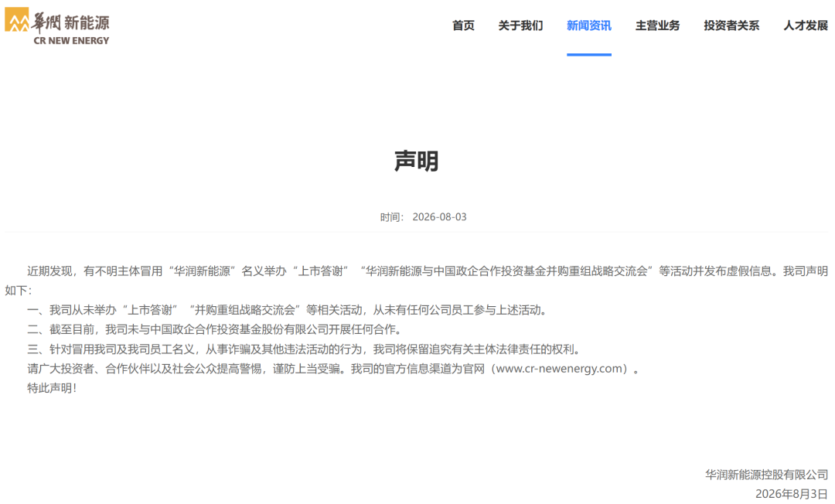
Task: Open the 人才发展 menu item
Action: pos(805,26)
